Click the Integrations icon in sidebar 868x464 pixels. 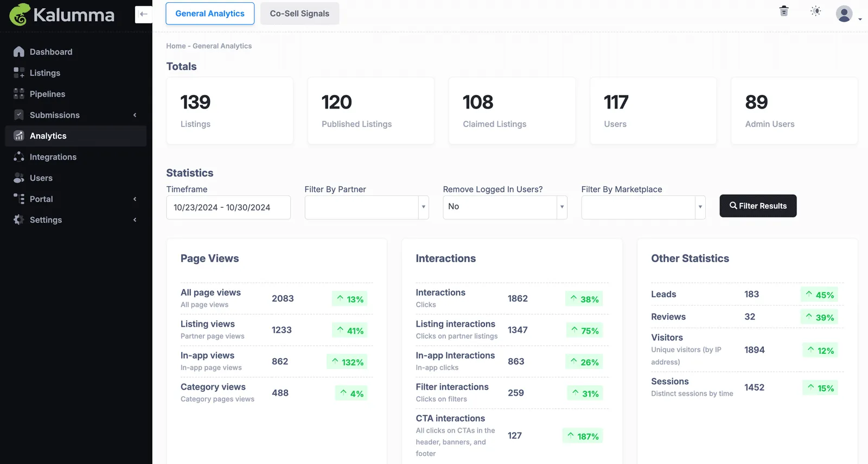point(19,157)
